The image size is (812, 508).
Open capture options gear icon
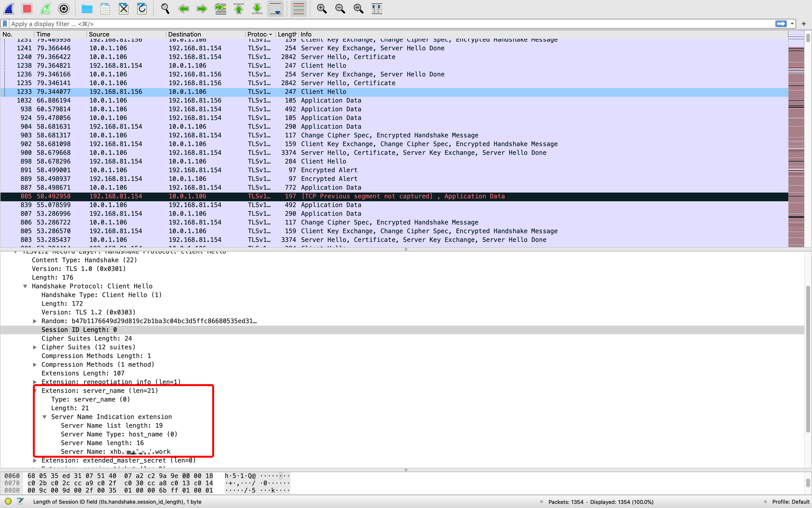pos(64,9)
